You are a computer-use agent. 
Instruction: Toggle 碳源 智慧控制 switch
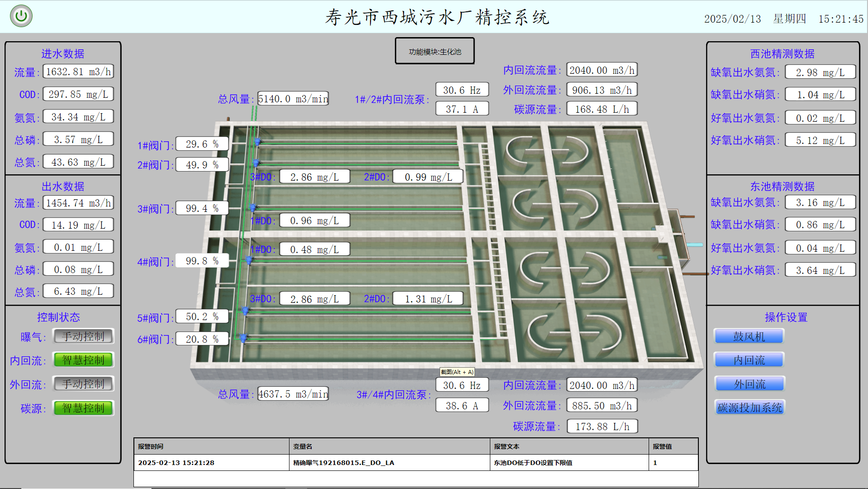tap(83, 408)
